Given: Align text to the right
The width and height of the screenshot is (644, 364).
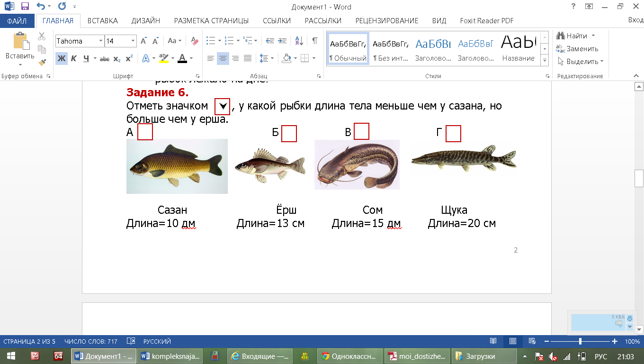Looking at the screenshot, I should (235, 59).
